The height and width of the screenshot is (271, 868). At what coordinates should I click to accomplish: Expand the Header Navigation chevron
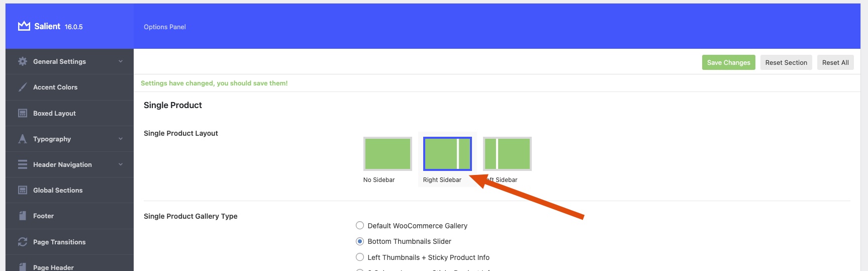click(121, 164)
